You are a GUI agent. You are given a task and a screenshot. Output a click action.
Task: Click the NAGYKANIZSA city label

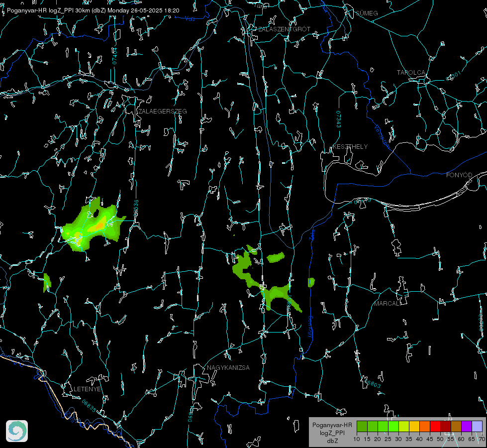tap(228, 368)
